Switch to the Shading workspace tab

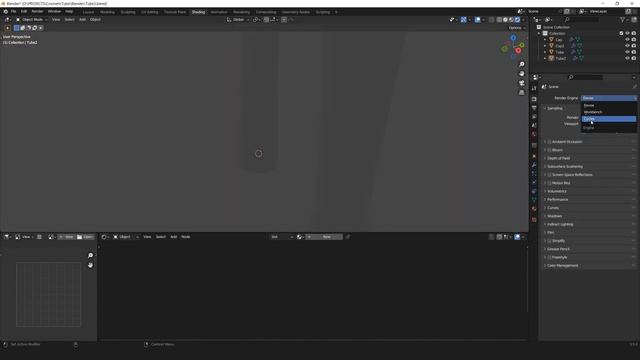coord(198,12)
